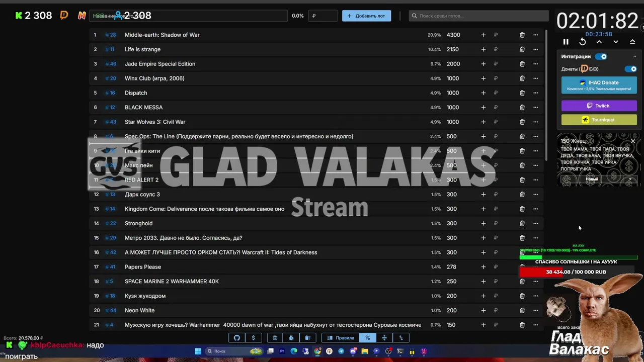Click the save lots icon
This screenshot has width=644, height=362.
(275, 338)
